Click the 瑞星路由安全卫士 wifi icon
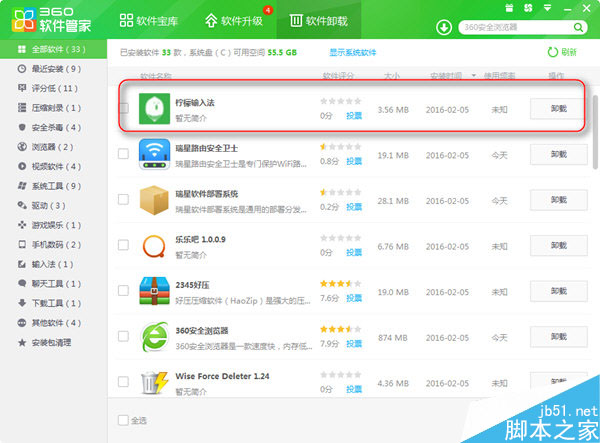 (x=154, y=154)
